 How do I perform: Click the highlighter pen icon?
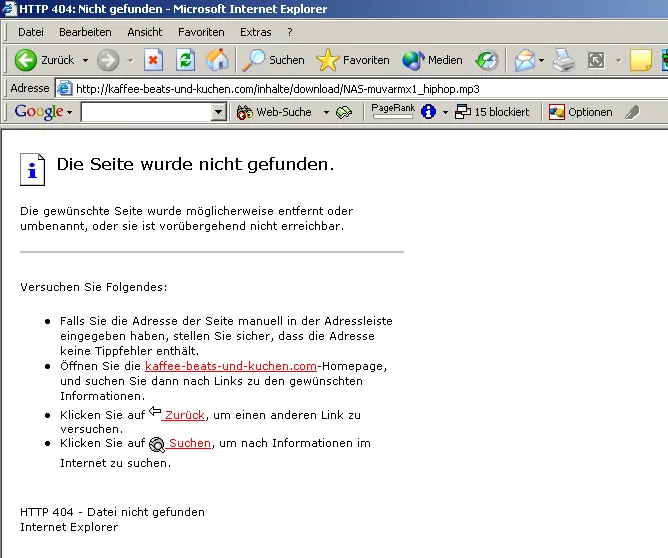(632, 112)
